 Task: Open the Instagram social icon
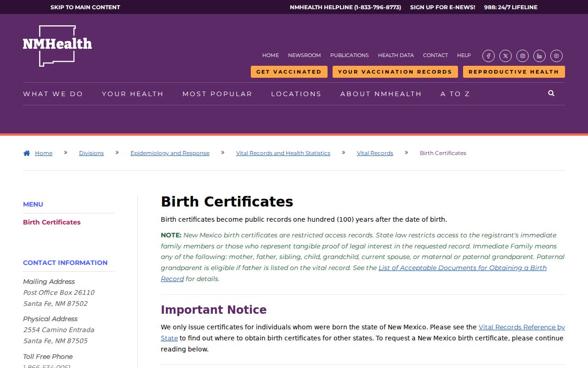(522, 56)
